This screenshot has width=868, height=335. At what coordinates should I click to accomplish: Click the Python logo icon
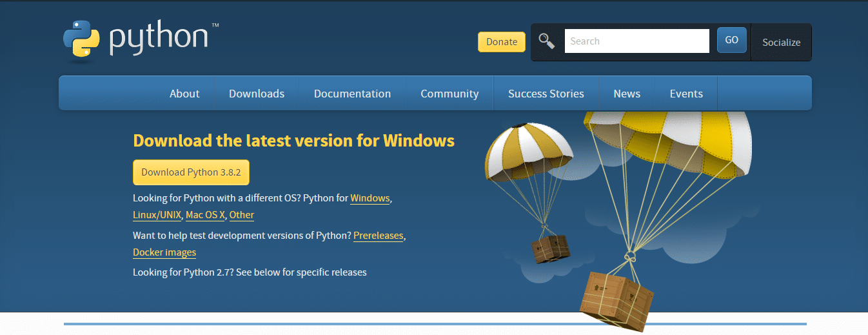point(82,41)
